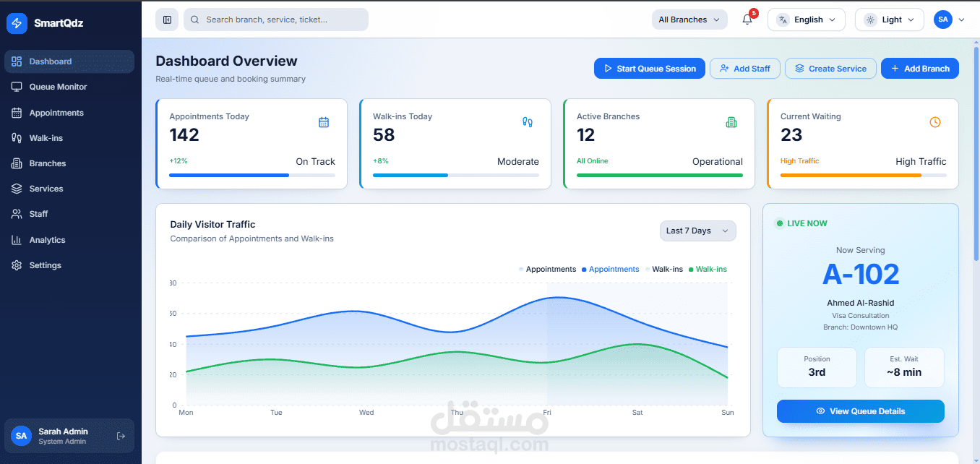The height and width of the screenshot is (464, 980).
Task: Click the High Traffic orange status label
Action: coord(799,160)
